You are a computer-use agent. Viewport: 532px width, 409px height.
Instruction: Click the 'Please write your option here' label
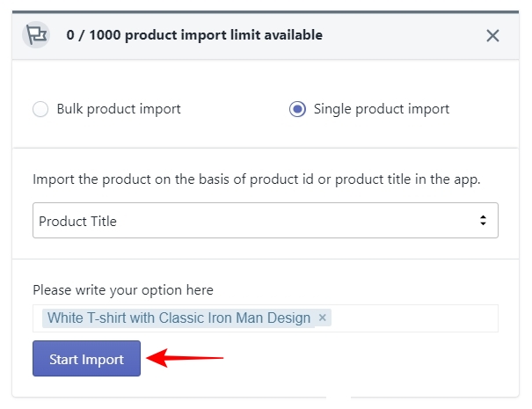[x=123, y=290]
